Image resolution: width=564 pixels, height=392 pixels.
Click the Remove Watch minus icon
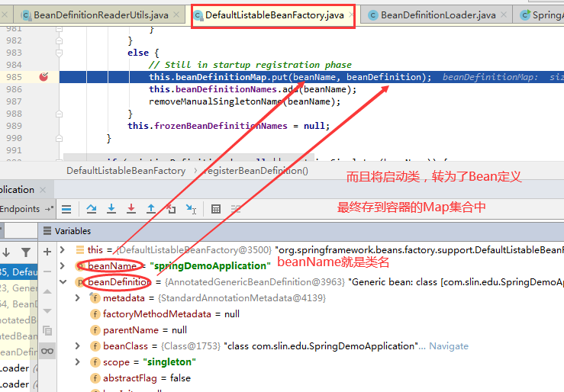pyautogui.click(x=47, y=272)
